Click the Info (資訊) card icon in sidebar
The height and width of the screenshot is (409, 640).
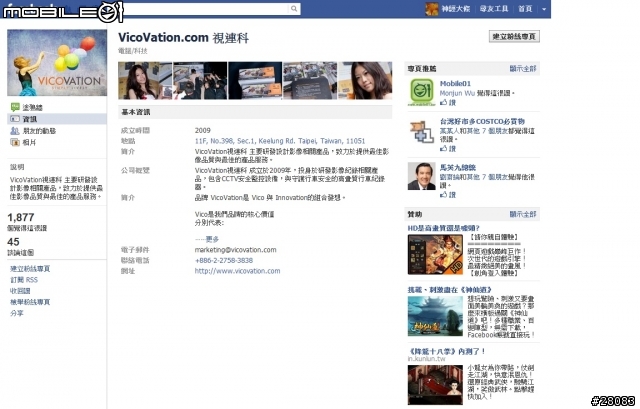tap(15, 119)
